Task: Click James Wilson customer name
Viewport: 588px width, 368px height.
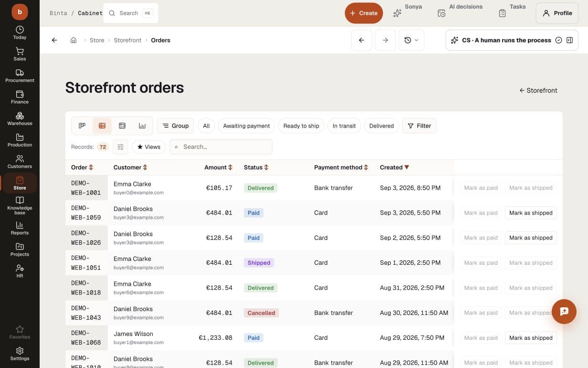Action: [x=133, y=334]
